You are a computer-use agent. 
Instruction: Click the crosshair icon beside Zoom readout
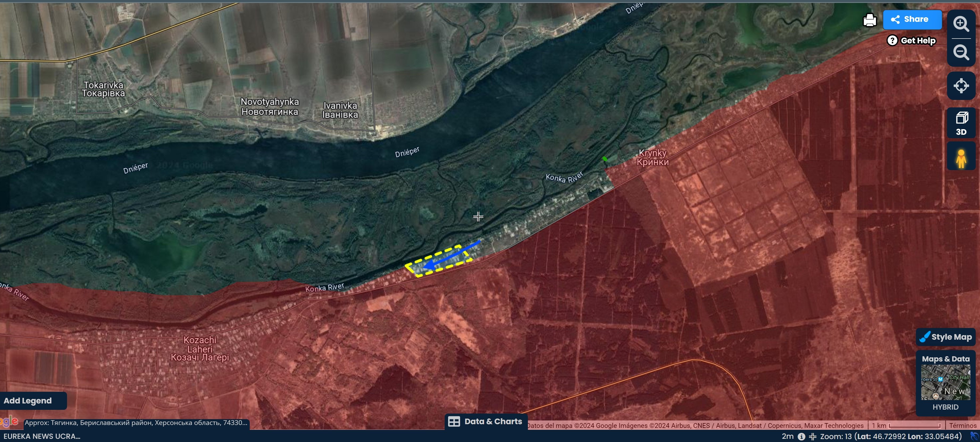pos(813,436)
